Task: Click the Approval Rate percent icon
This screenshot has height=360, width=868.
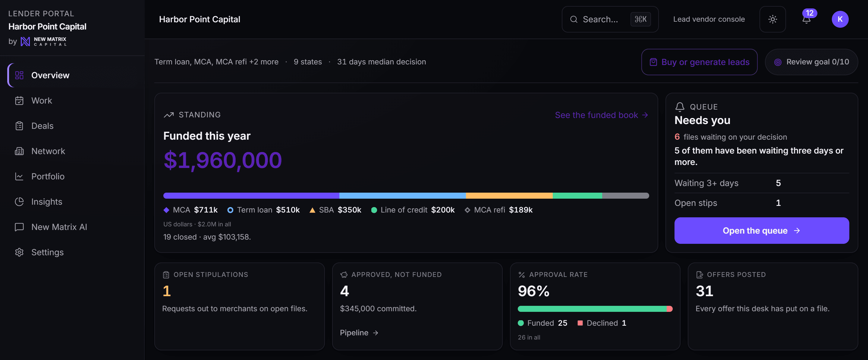Action: 521,275
